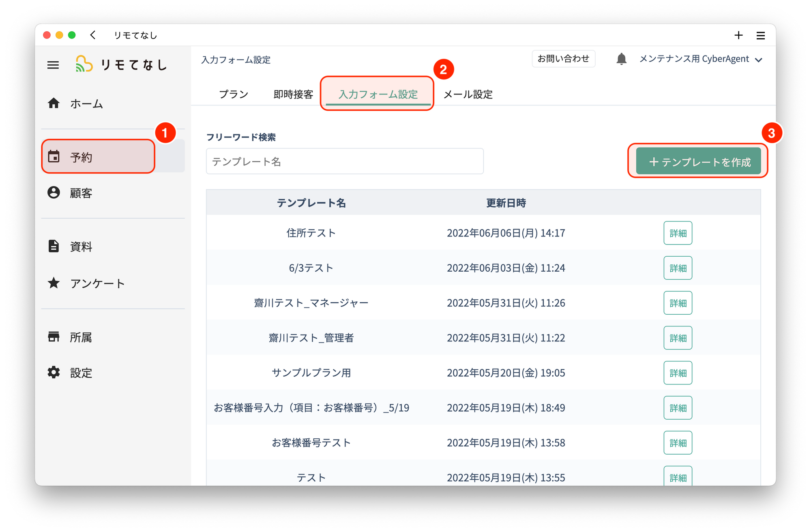Click date 2022年06月03日(金) 11:24
The width and height of the screenshot is (811, 532).
pos(506,268)
